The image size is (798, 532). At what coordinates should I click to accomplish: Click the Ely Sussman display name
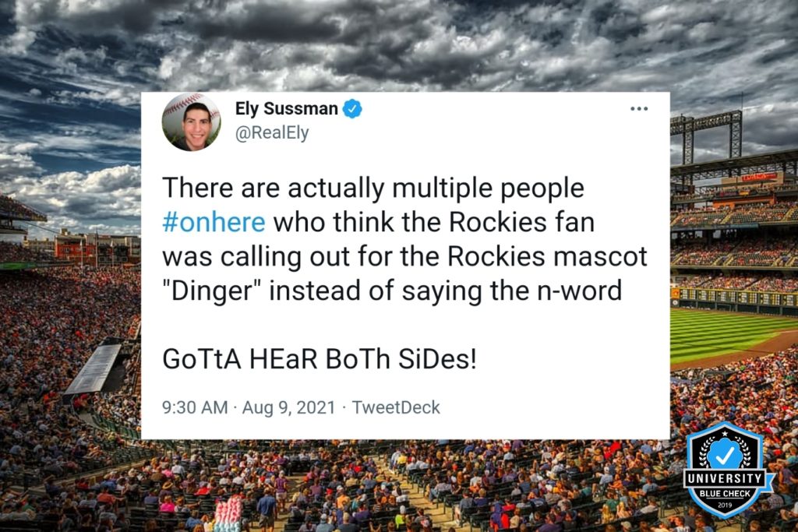click(x=286, y=108)
